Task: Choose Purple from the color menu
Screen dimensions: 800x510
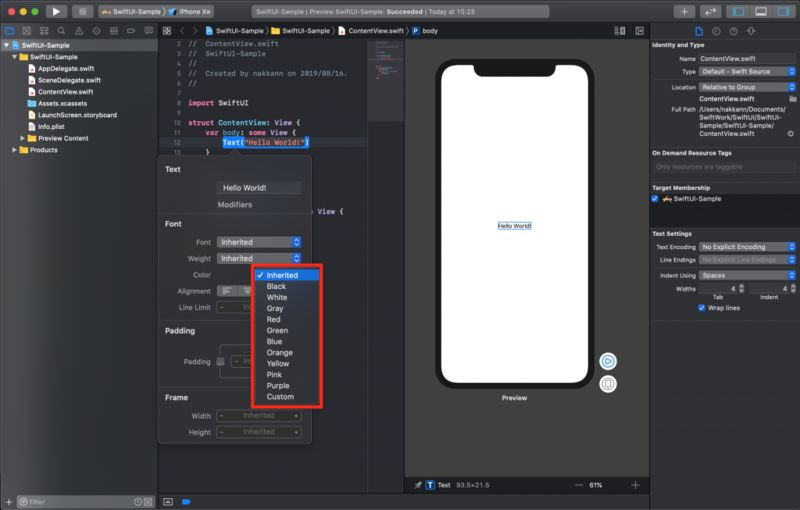Action: point(287,386)
